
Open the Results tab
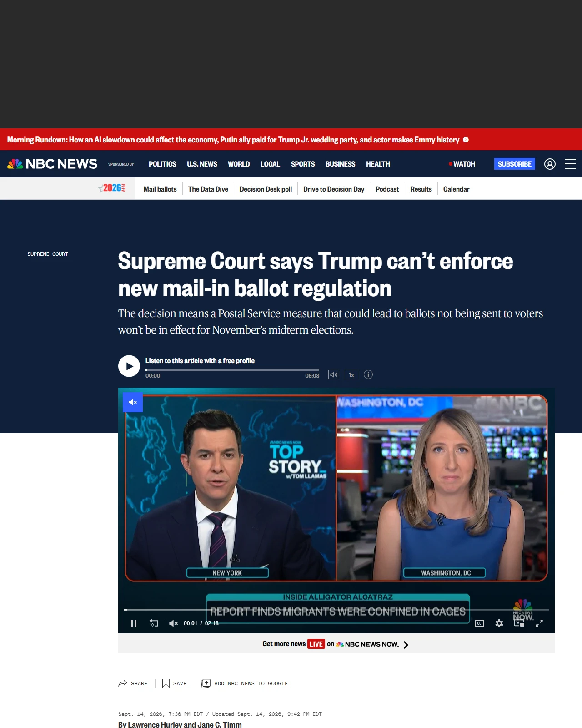click(x=421, y=189)
